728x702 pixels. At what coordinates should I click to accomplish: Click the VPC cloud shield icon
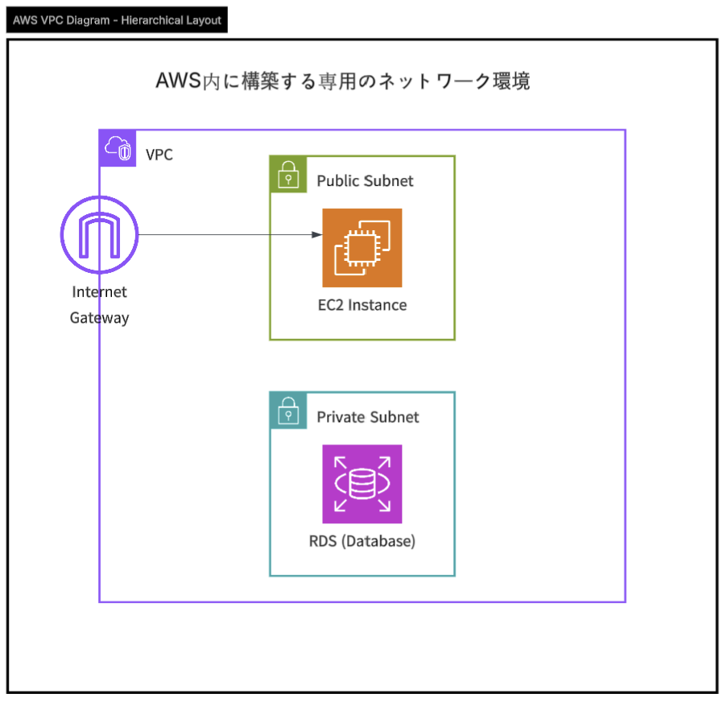118,148
